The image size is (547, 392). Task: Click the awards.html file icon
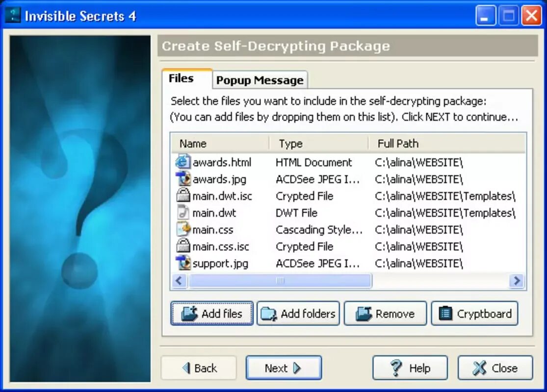click(183, 162)
